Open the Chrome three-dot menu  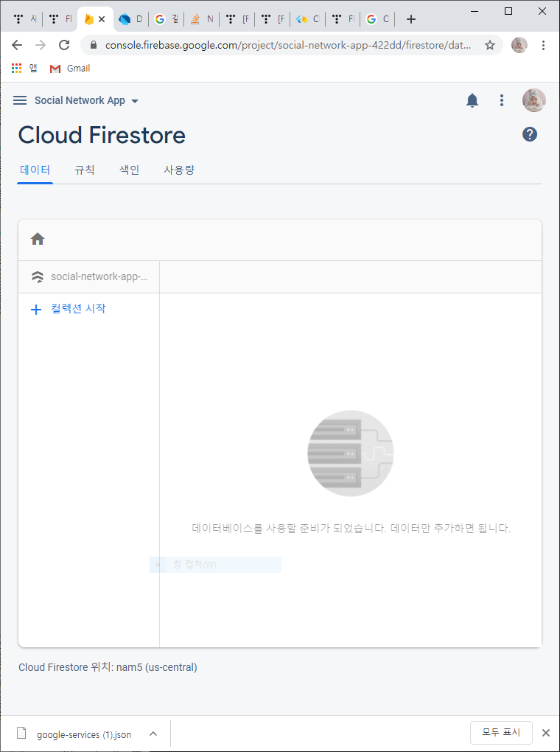point(543,45)
